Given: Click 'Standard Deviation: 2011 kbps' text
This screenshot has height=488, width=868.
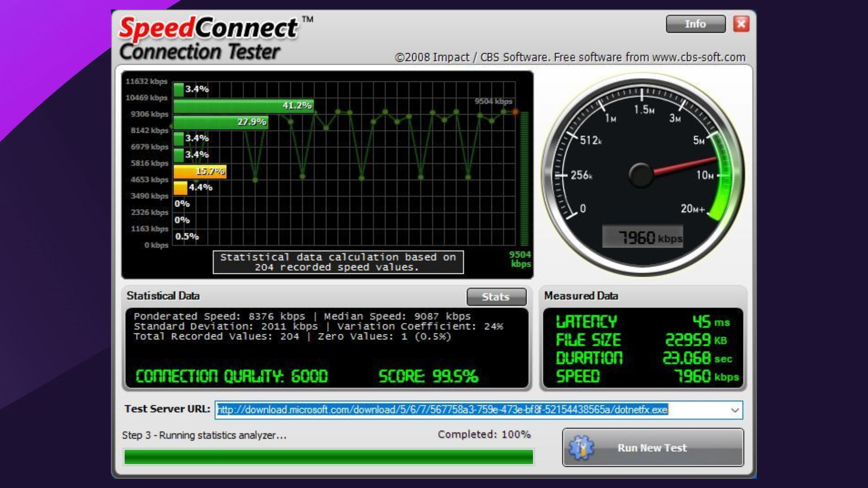Looking at the screenshot, I should tap(226, 326).
